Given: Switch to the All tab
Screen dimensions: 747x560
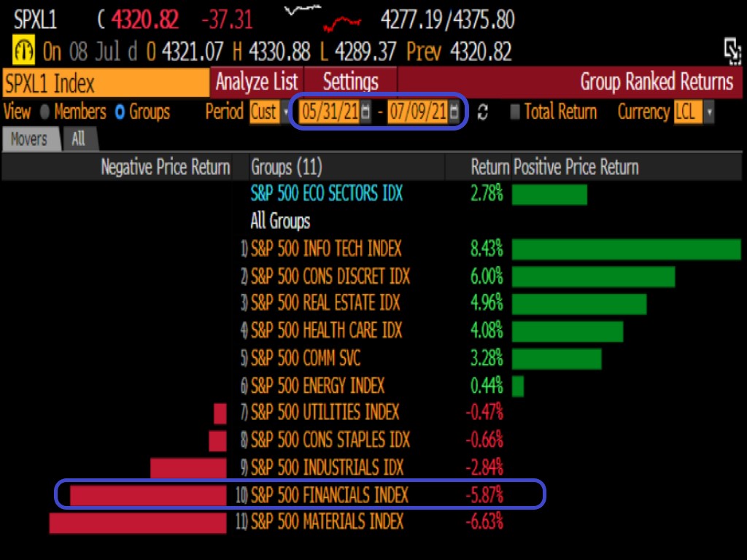Looking at the screenshot, I should point(79,139).
